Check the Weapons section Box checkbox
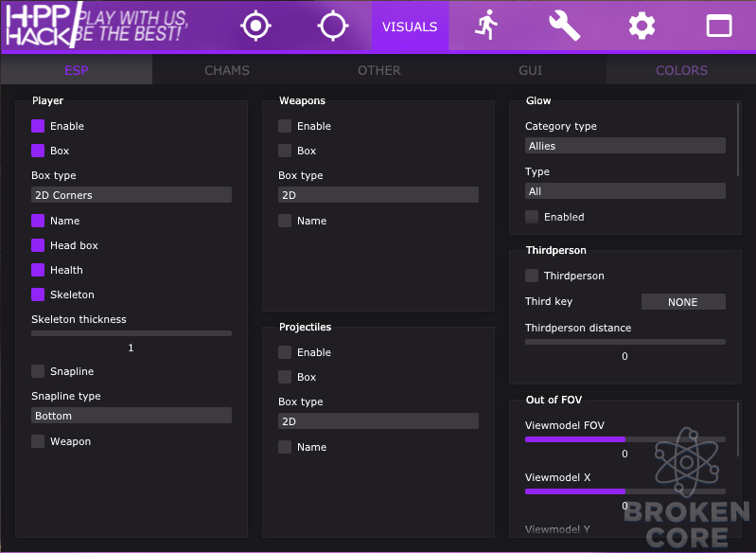This screenshot has height=553, width=756. (x=285, y=151)
